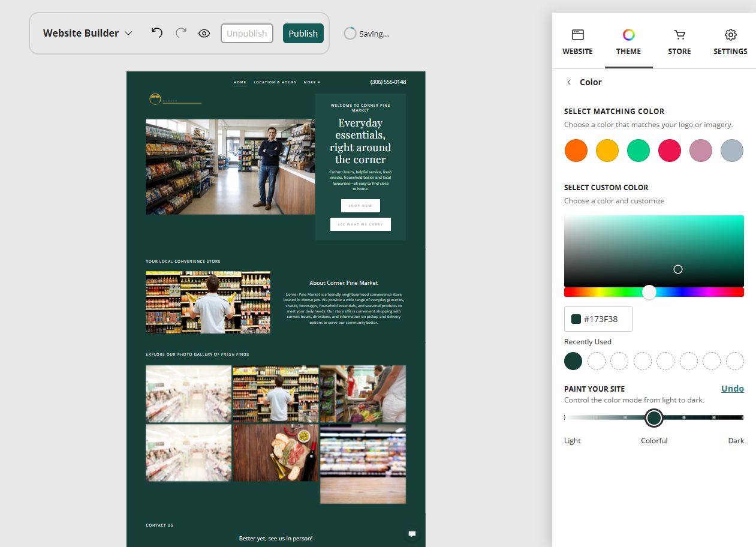Click the SHOP NOW button in preview
This screenshot has width=756, height=547.
tap(360, 206)
